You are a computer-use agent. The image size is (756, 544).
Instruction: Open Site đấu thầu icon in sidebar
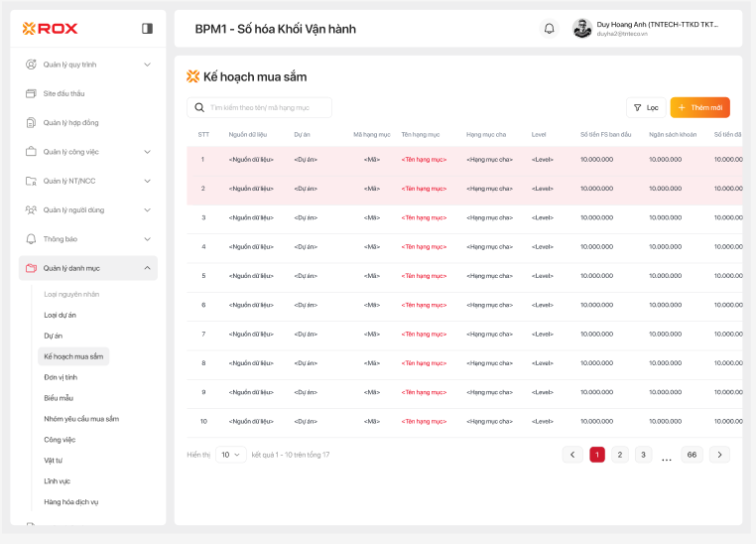[31, 93]
